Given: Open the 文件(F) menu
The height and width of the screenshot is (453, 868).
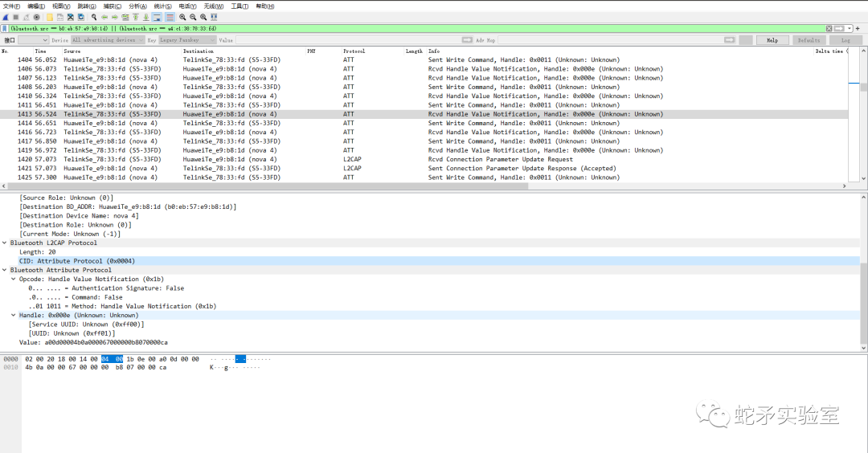Looking at the screenshot, I should pos(11,6).
